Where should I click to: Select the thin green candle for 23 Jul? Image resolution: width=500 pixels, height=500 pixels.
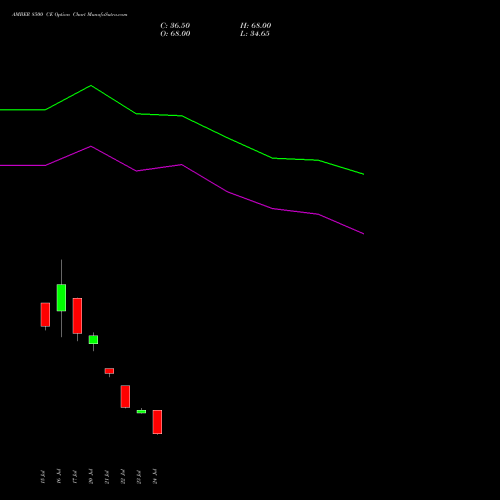tap(141, 412)
